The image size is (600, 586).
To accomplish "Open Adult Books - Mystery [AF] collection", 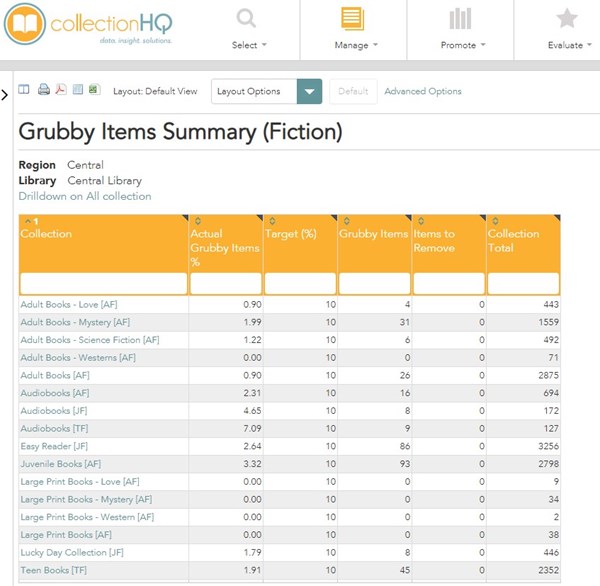I will pos(75,322).
